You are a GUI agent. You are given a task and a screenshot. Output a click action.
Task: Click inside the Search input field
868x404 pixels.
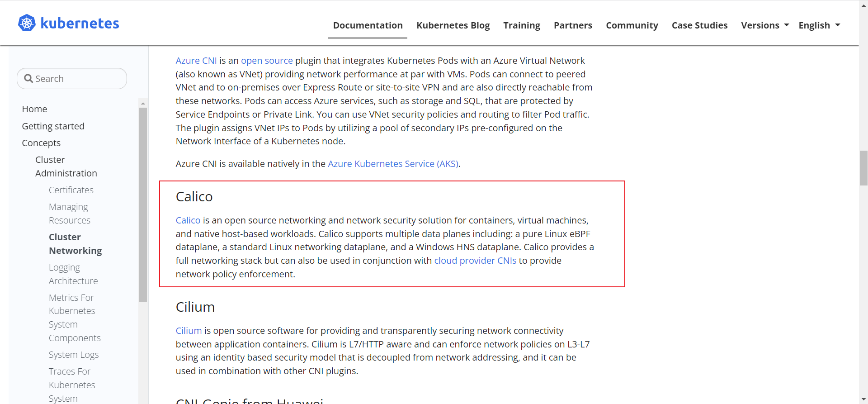[x=72, y=78]
